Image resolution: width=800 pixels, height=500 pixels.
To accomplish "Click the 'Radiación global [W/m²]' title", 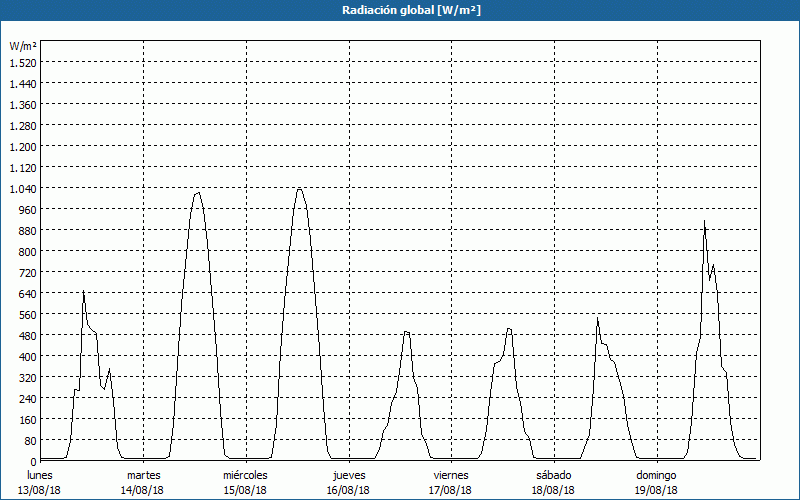I will click(x=411, y=10).
